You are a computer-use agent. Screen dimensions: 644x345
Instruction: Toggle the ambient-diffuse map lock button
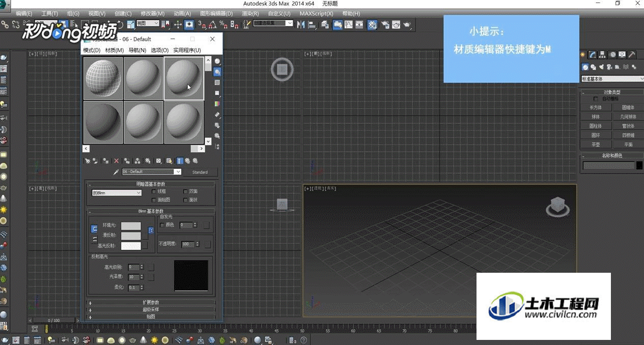click(150, 231)
